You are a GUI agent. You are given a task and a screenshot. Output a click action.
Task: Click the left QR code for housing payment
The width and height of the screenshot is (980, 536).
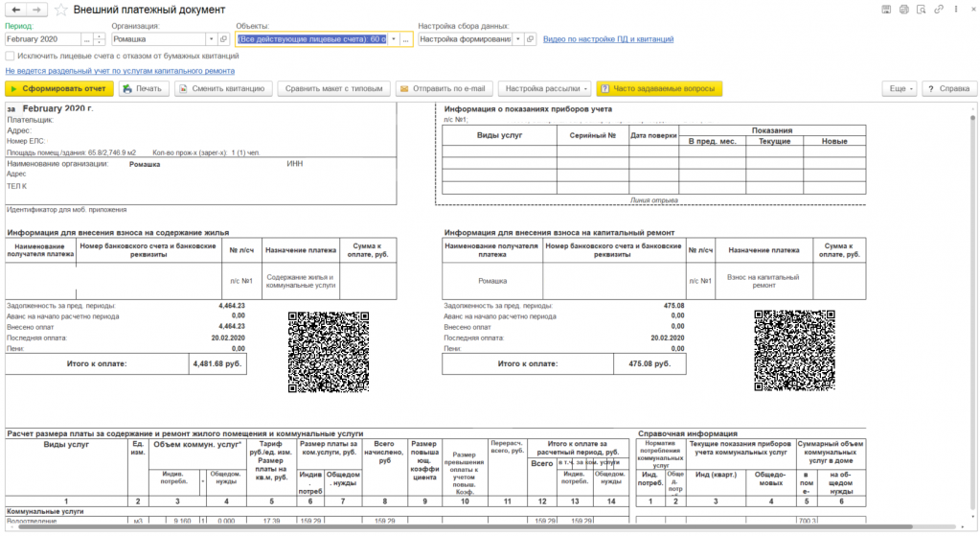[329, 352]
